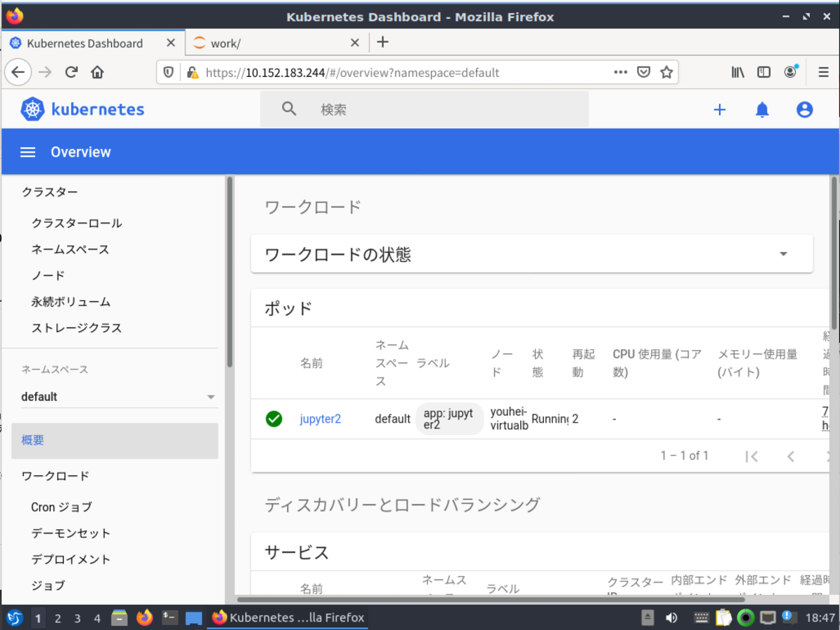Screen dimensions: 840x630
Task: Open the user account icon
Action: [x=805, y=110]
